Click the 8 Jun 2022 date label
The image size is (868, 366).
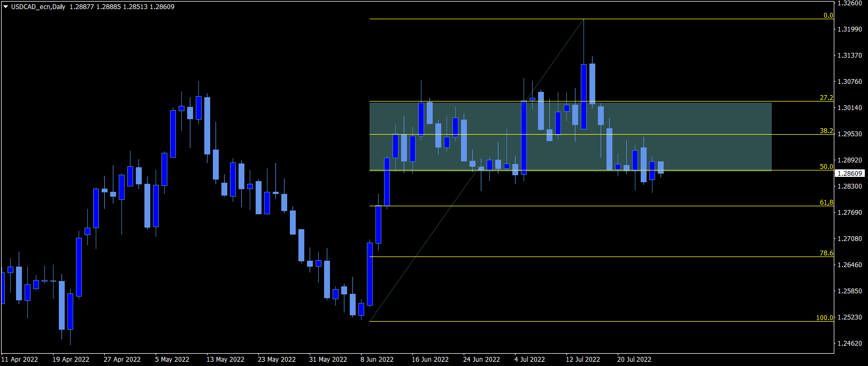tap(377, 360)
